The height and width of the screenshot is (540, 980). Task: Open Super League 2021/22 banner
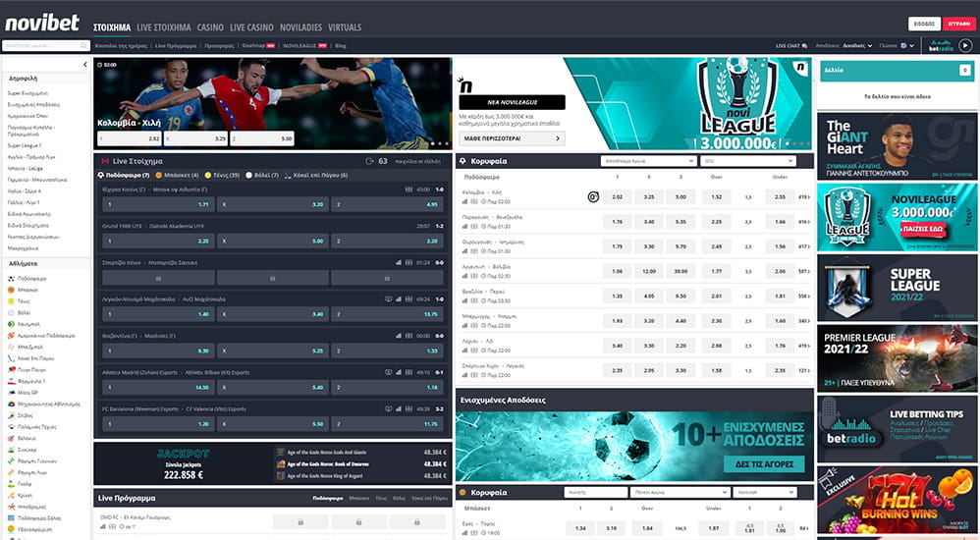click(897, 288)
